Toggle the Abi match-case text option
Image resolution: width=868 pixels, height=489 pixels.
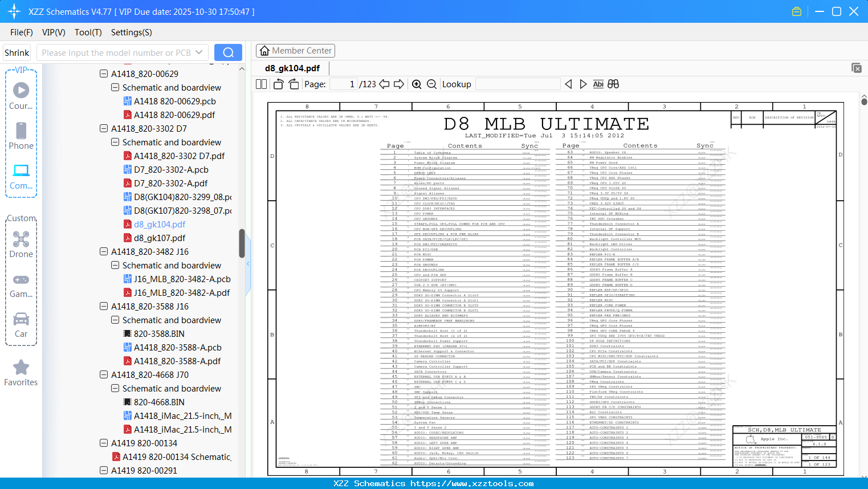(x=598, y=84)
